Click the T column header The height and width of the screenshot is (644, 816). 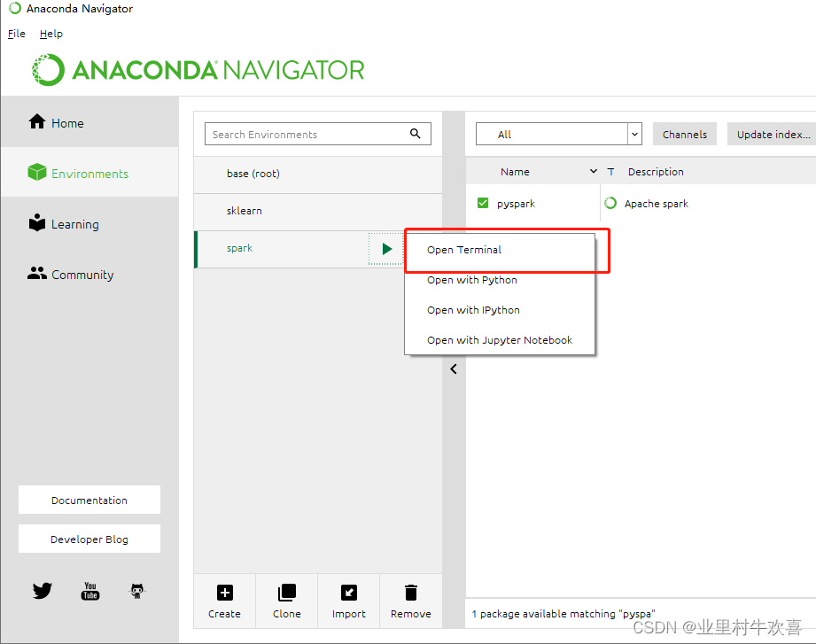(x=610, y=172)
